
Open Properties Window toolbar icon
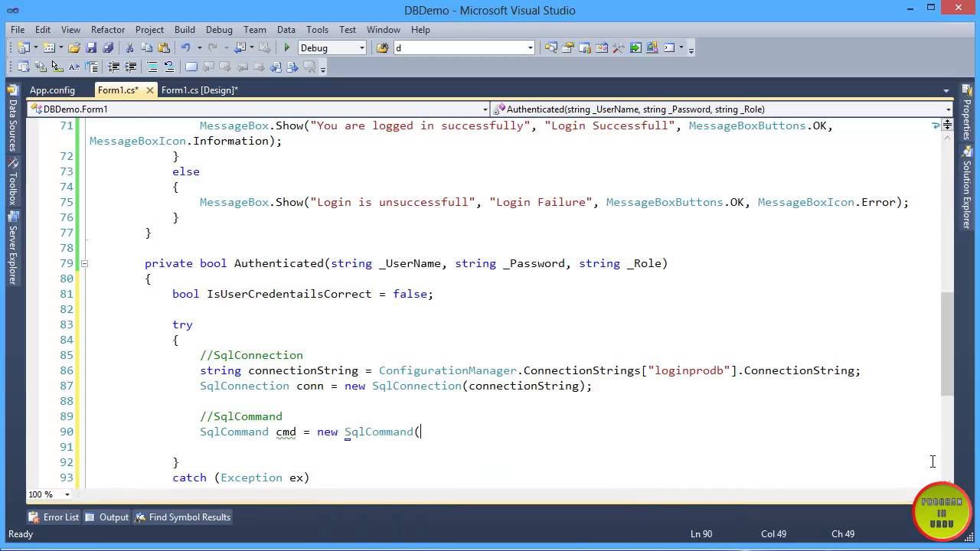(x=568, y=47)
